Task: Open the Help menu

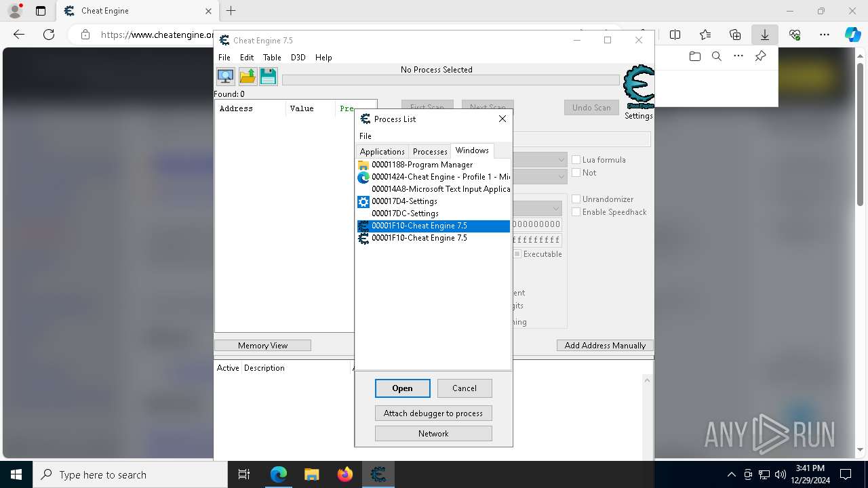Action: pos(323,58)
